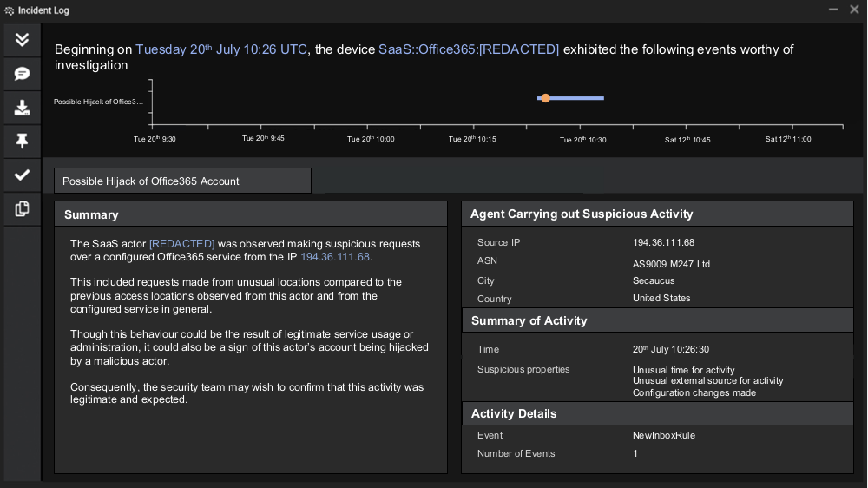Select the Time value 20th July 10:26:30
This screenshot has width=868, height=488.
point(670,350)
